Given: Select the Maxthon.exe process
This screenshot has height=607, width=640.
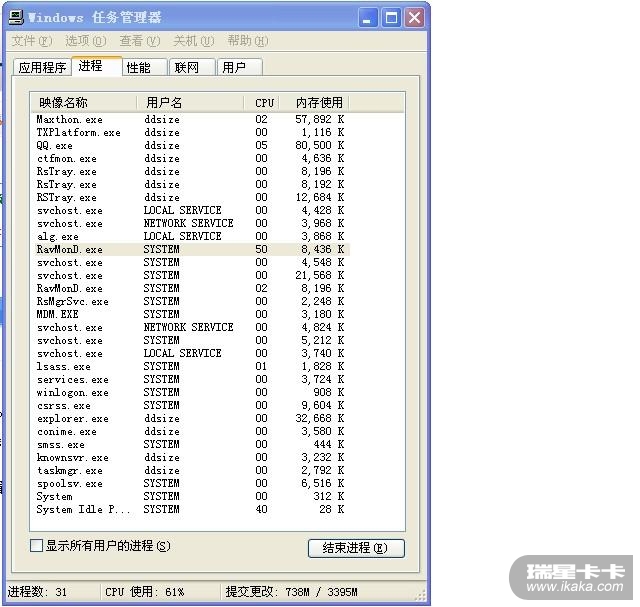Looking at the screenshot, I should tap(193, 119).
